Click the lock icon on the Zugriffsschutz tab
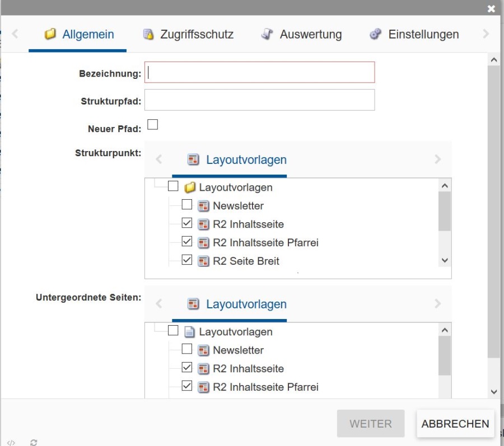Viewport: 504px width, 446px height. [x=148, y=34]
